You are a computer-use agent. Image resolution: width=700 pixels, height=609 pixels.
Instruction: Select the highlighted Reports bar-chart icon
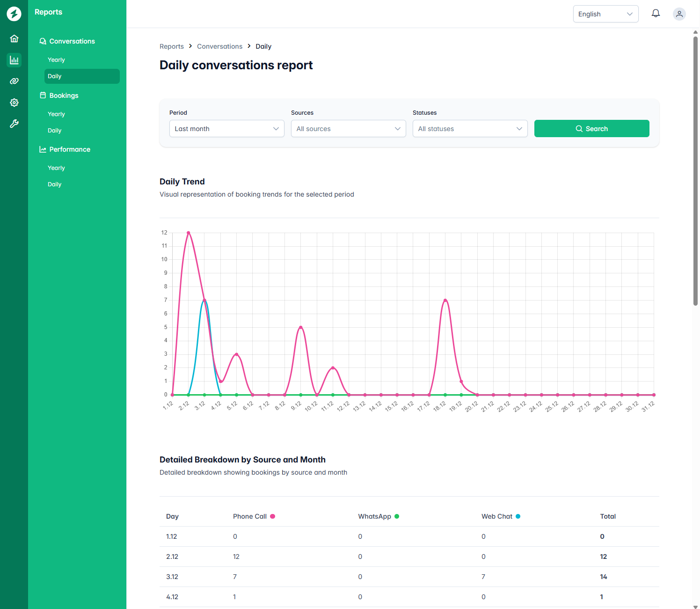(x=14, y=60)
